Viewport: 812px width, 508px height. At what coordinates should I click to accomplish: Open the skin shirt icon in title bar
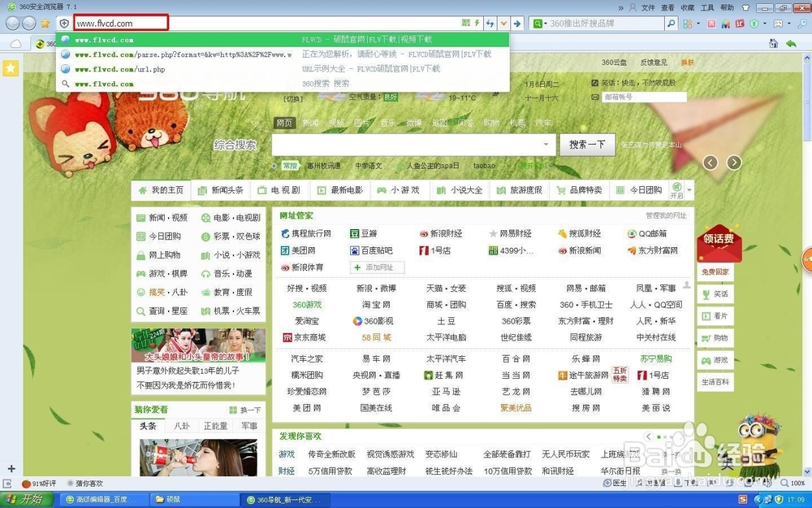pyautogui.click(x=745, y=7)
